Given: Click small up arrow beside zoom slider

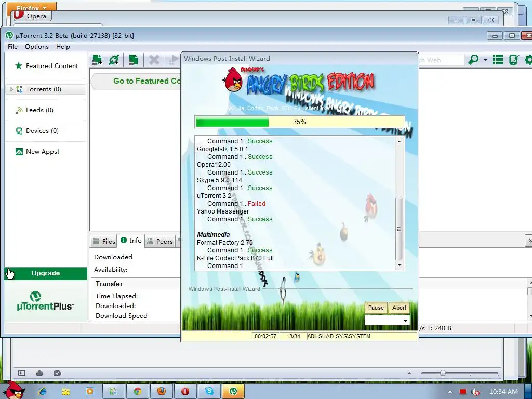Looking at the screenshot, I should [409, 373].
